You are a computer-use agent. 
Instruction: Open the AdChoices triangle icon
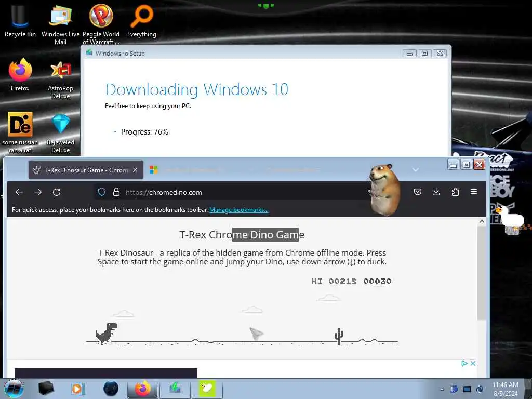(x=464, y=363)
